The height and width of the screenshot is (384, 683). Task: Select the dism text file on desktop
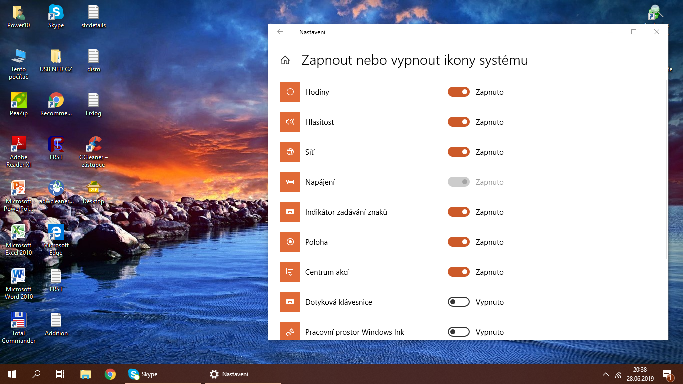coord(93,61)
